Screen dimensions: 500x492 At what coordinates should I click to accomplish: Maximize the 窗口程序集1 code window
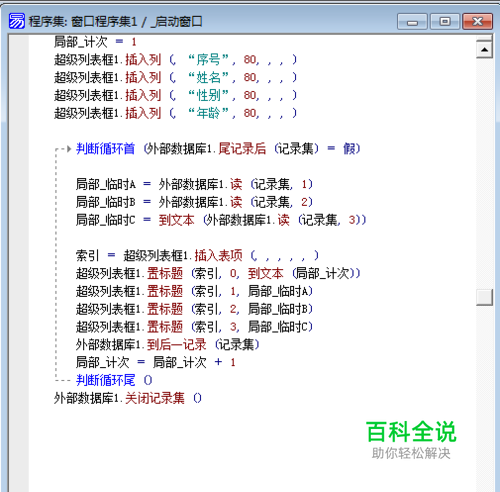(445, 22)
